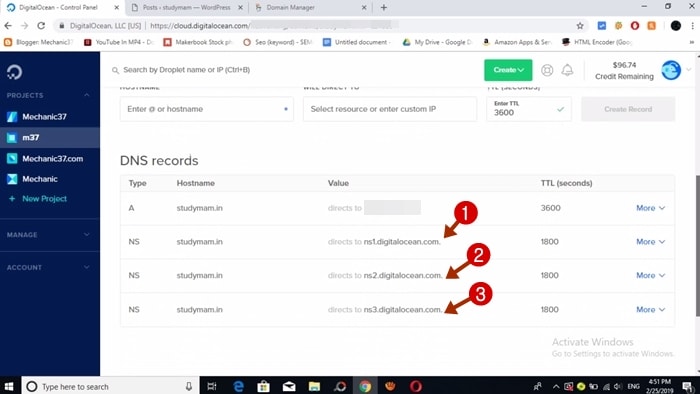Bookmark this page with the star icon
The height and width of the screenshot is (394, 700).
[x=580, y=26]
